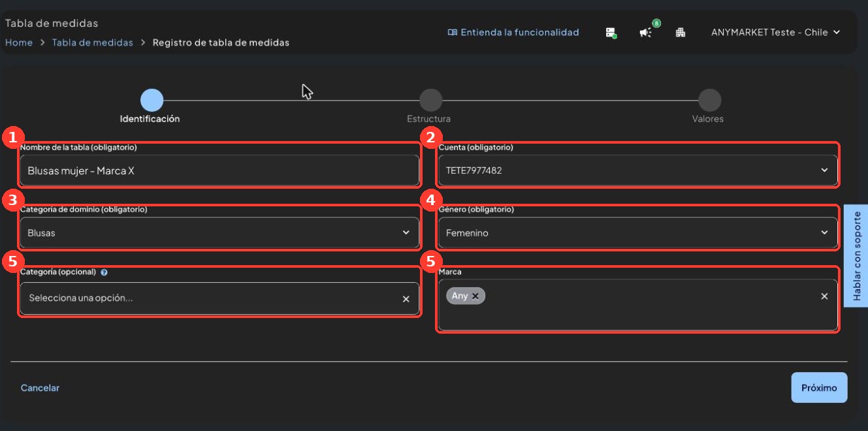Click the Registro de tabla de medidas breadcrumb text
The height and width of the screenshot is (431, 868).
[221, 42]
